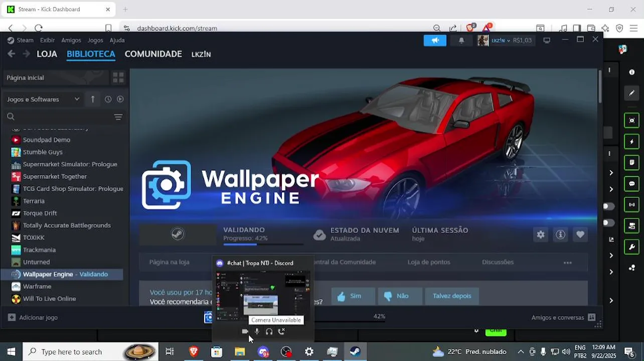Open Kick dashboard info icon in sidebar

click(632, 72)
